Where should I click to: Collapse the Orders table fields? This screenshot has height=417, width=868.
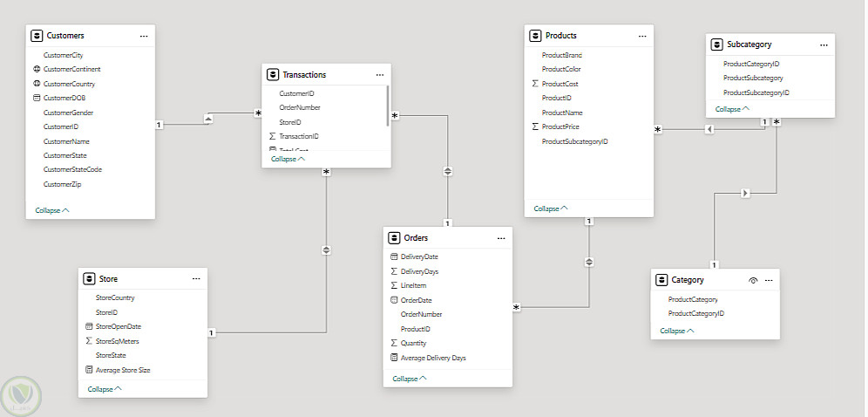tap(410, 379)
